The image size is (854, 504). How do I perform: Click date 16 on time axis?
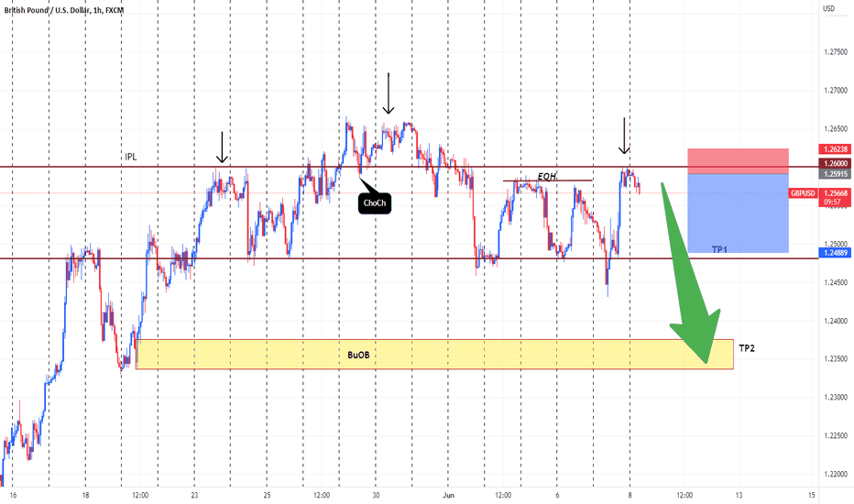tap(13, 495)
